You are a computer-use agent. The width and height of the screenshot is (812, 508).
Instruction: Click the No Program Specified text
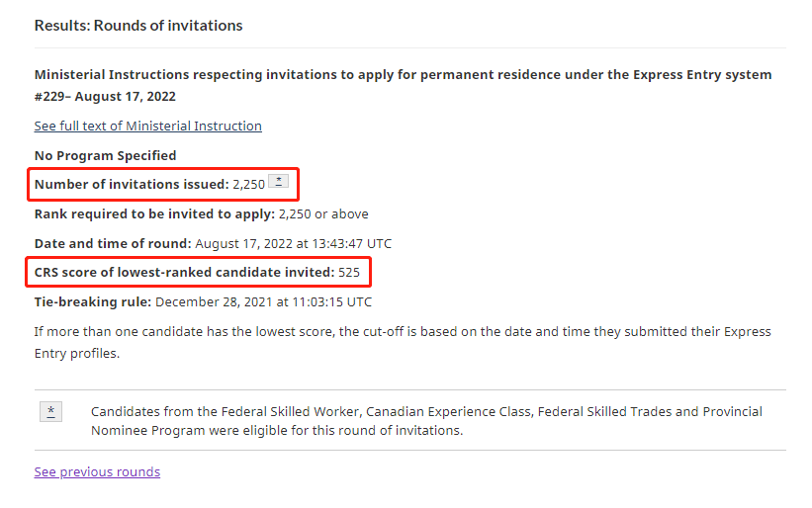click(105, 156)
